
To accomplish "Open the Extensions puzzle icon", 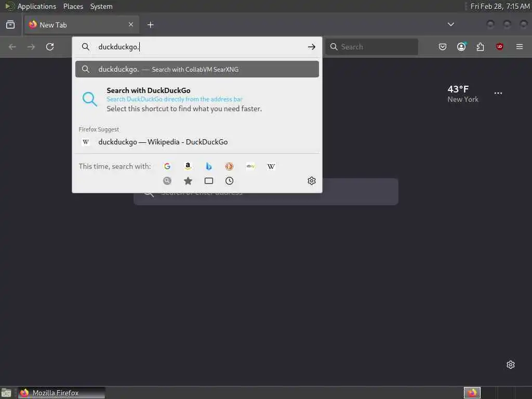I will tap(480, 47).
